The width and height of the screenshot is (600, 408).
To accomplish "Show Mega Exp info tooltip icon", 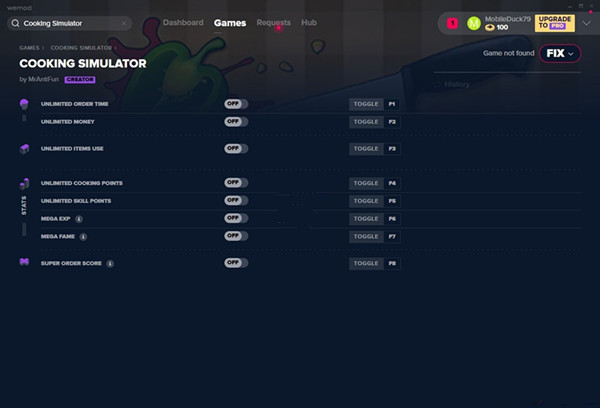I will 79,219.
